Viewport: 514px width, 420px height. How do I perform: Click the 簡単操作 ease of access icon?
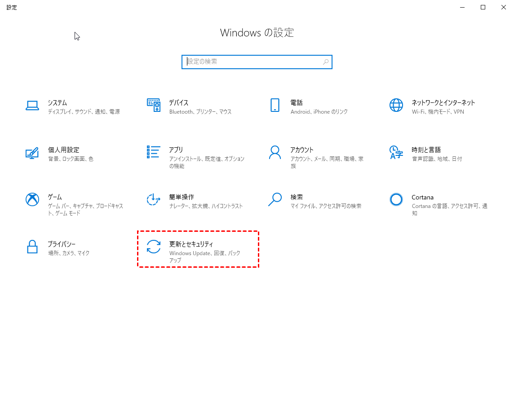coord(153,199)
